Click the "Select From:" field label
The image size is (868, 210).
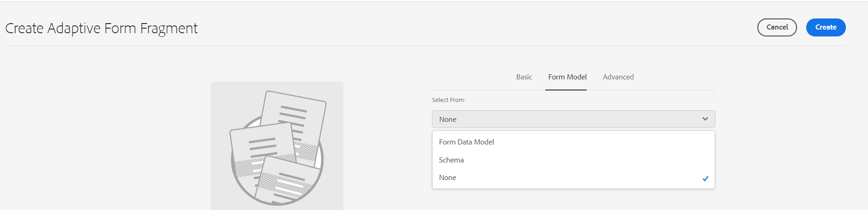click(449, 100)
